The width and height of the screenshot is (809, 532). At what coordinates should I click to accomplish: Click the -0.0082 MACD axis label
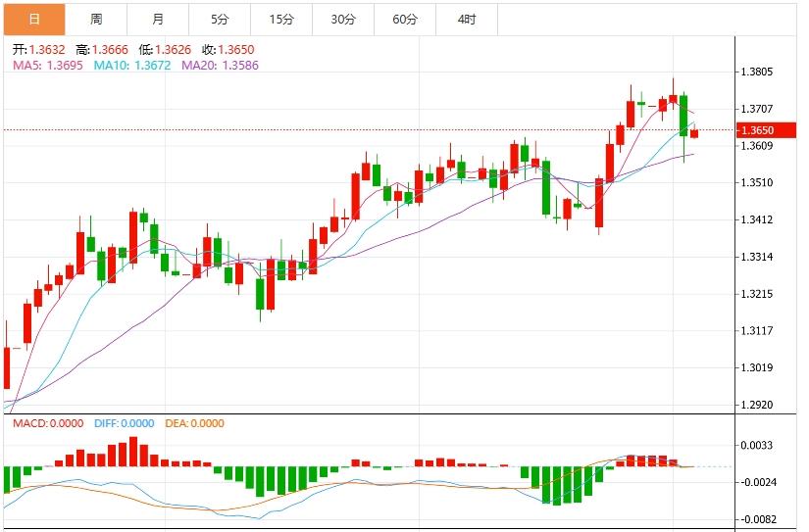(x=757, y=519)
